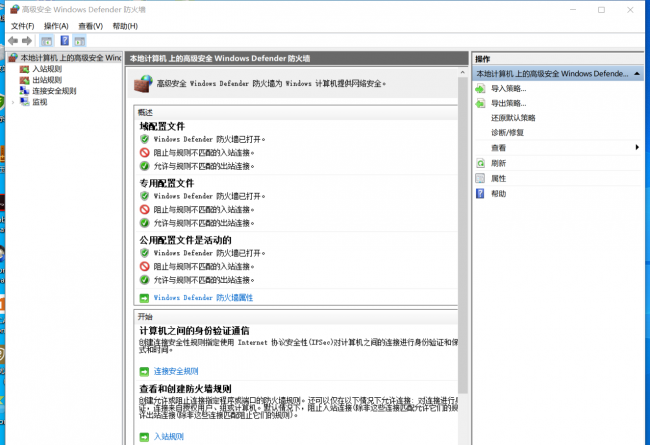The width and height of the screenshot is (650, 445).
Task: Click the firewall icon in root tree node
Action: point(13,58)
